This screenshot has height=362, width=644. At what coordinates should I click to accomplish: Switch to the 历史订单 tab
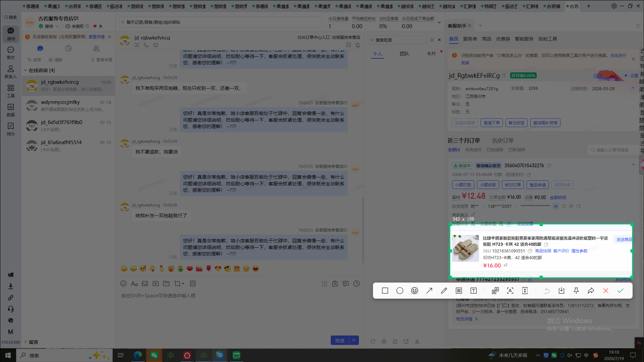tap(503, 140)
